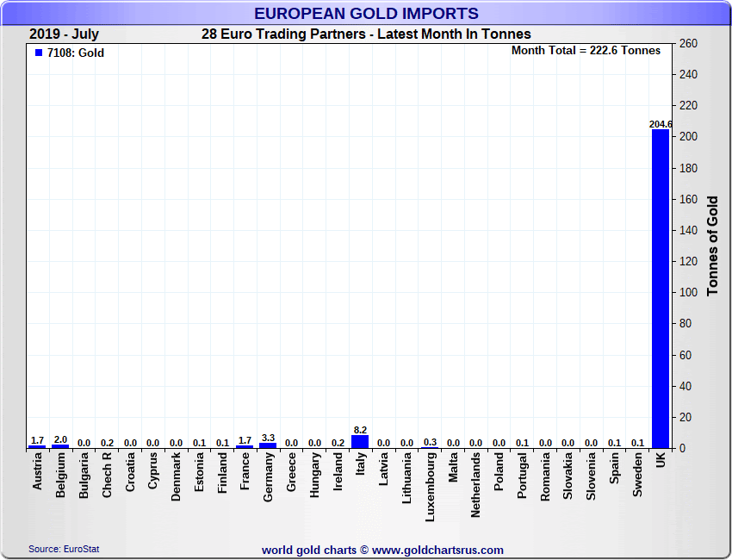
Task: Click the blue Italy bar
Action: (360, 442)
